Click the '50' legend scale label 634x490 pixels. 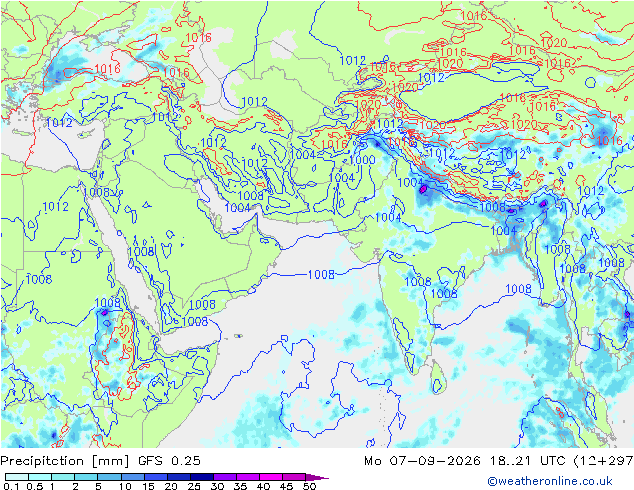[309, 486]
